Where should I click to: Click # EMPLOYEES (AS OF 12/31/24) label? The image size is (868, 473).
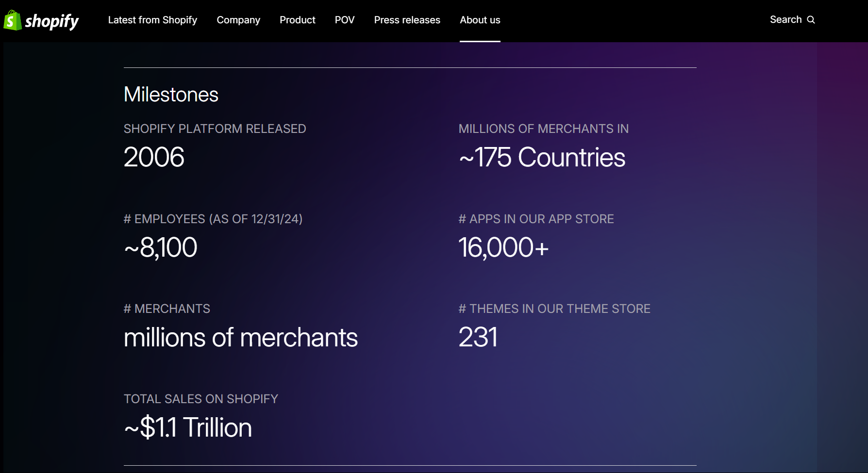(x=213, y=219)
